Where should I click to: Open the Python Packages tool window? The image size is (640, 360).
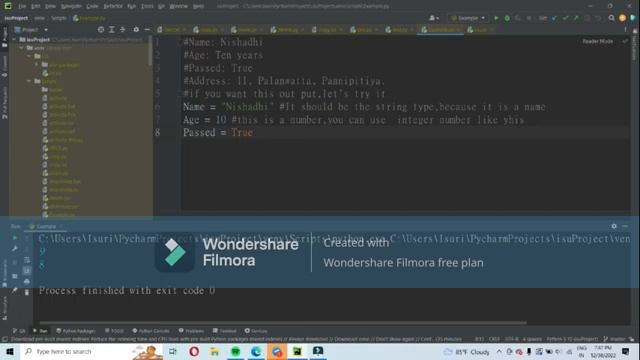coord(76,331)
